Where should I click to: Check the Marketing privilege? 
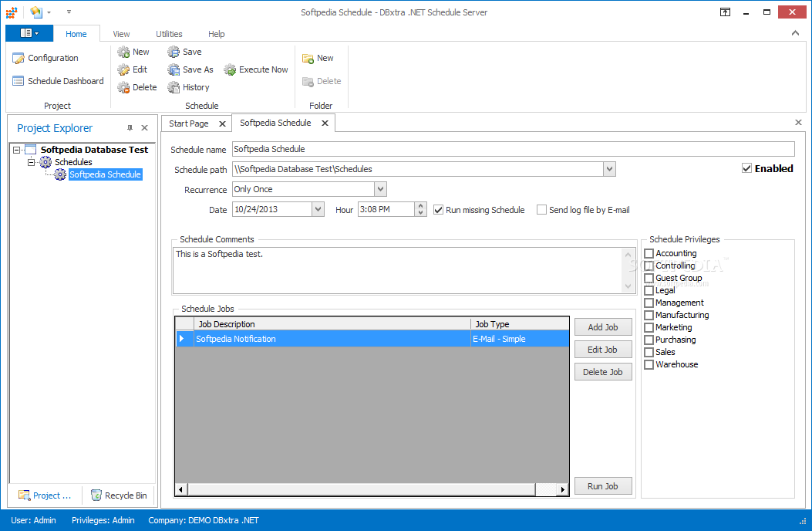(x=649, y=328)
